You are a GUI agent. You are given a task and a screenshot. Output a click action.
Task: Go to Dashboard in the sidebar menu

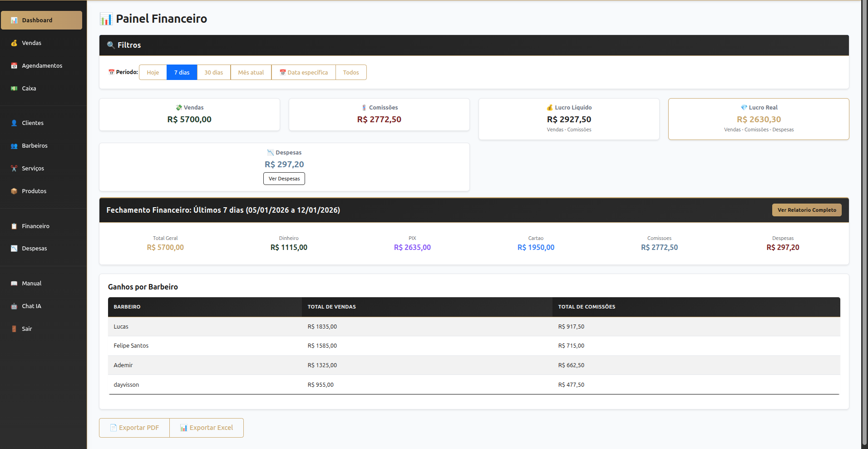pyautogui.click(x=37, y=20)
